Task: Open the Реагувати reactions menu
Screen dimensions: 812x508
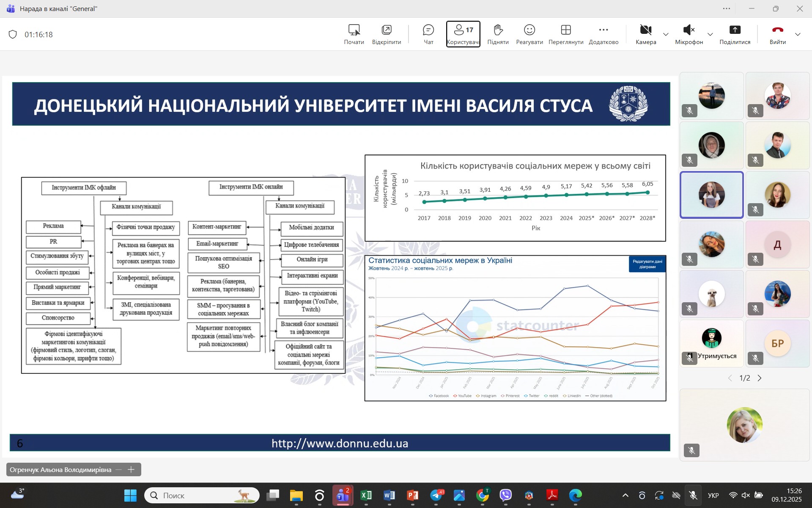Action: click(529, 34)
